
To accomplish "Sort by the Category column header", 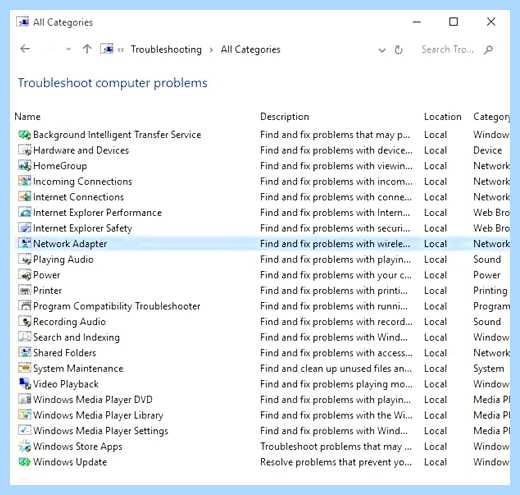I will coord(492,117).
